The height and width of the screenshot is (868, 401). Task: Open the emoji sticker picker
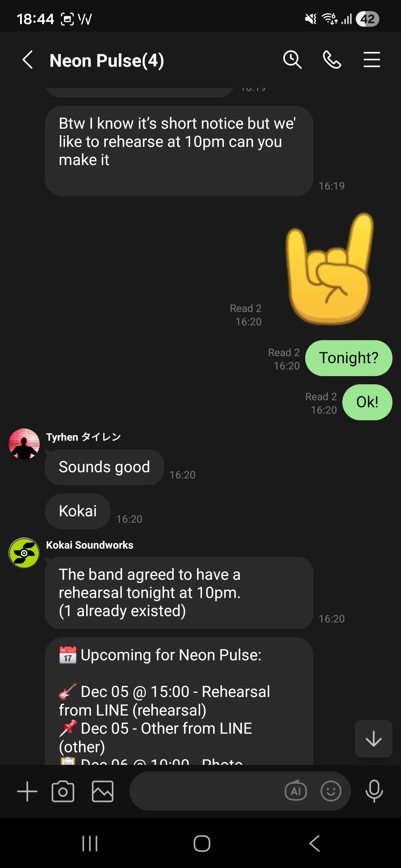(x=331, y=791)
